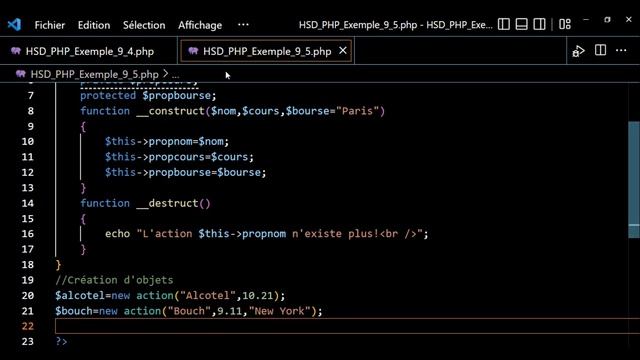Click $propbourse on line 7
The width and height of the screenshot is (640, 360).
pyautogui.click(x=177, y=96)
